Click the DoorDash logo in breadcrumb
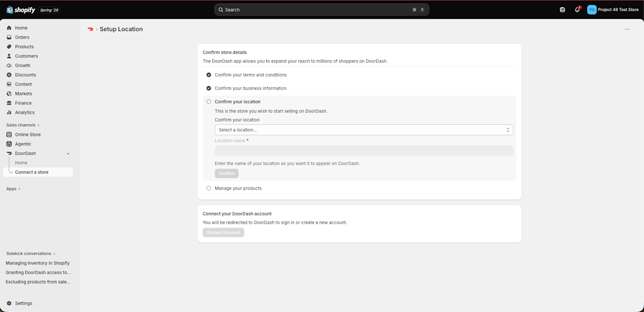This screenshot has height=312, width=644. point(90,29)
